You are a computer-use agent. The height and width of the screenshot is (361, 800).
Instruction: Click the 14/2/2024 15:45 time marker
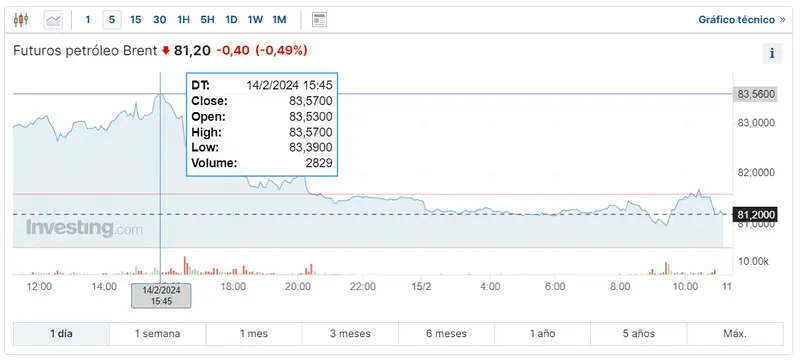click(161, 296)
